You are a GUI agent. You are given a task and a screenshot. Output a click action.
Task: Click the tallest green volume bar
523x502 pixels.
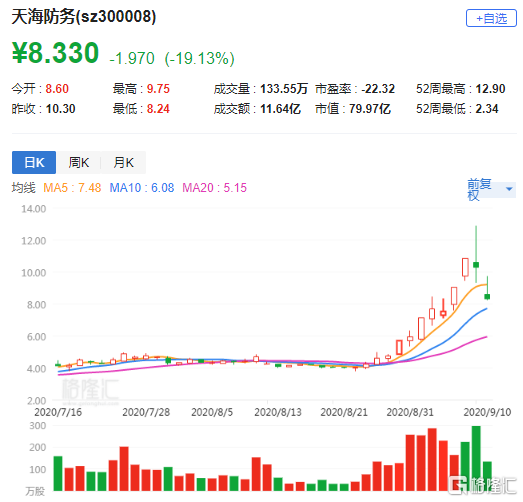(476, 458)
